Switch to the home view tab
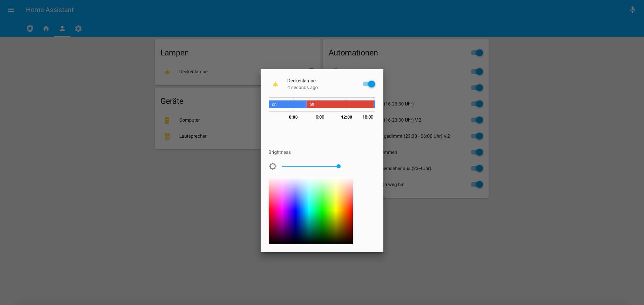This screenshot has height=305, width=644. pos(46,29)
